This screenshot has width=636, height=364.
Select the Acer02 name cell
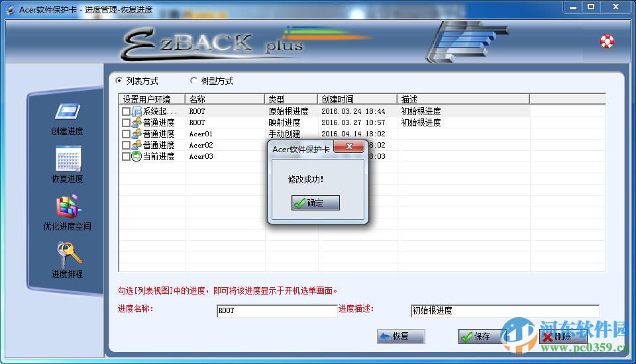pyautogui.click(x=201, y=145)
